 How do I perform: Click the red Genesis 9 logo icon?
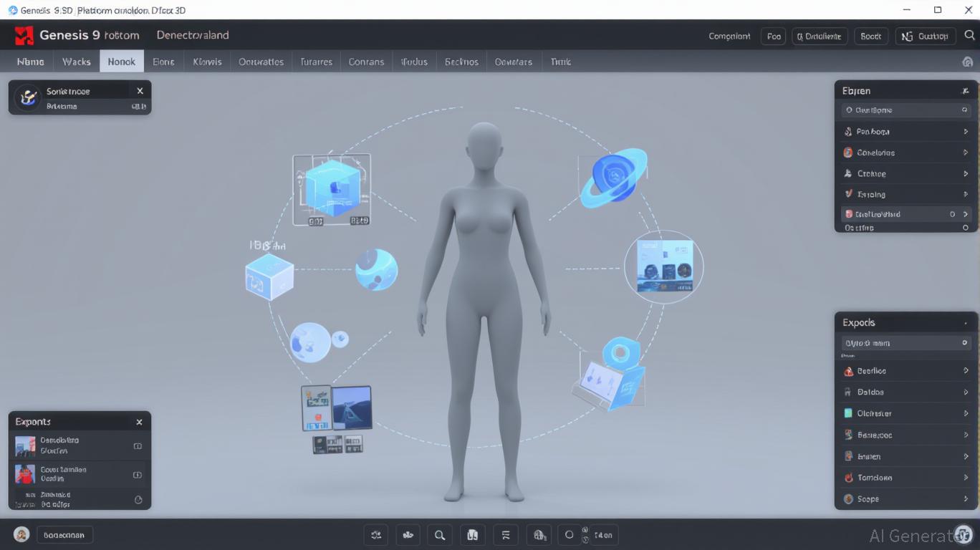[x=24, y=35]
